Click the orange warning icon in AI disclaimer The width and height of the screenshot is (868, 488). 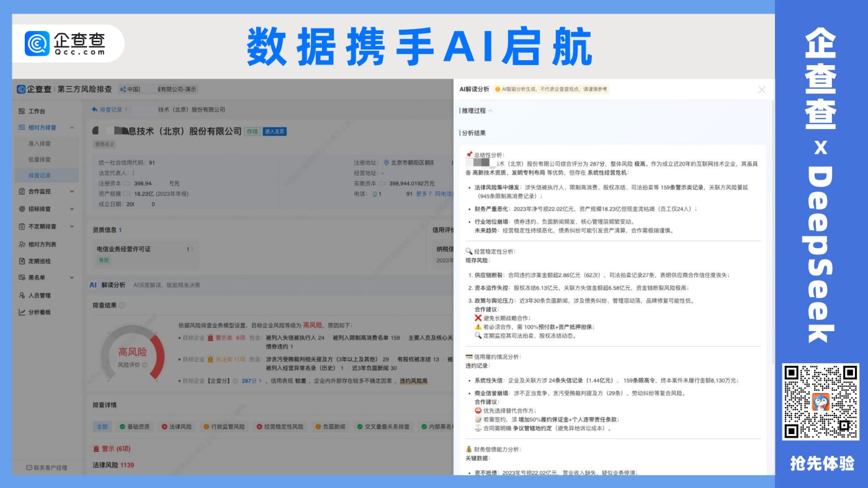click(498, 89)
